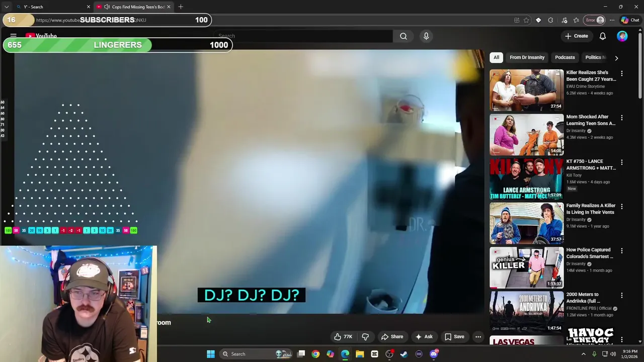Show hidden system tray icons chevron
Image resolution: width=644 pixels, height=362 pixels.
pos(584,354)
